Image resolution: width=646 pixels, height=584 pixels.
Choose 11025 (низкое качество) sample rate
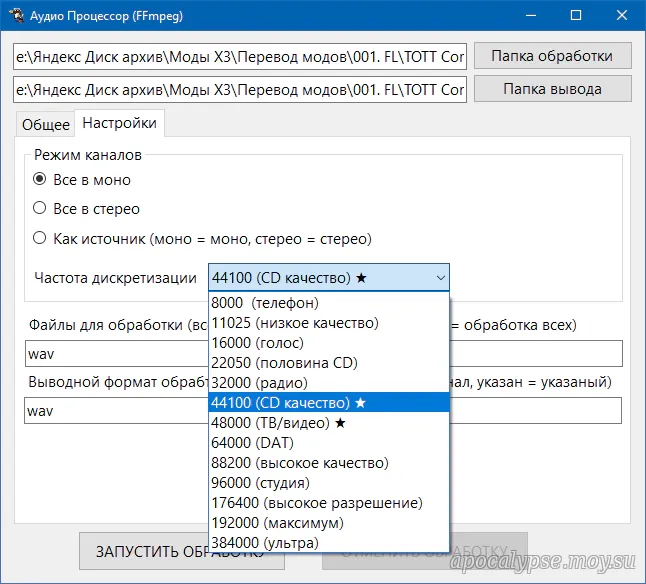coord(329,323)
